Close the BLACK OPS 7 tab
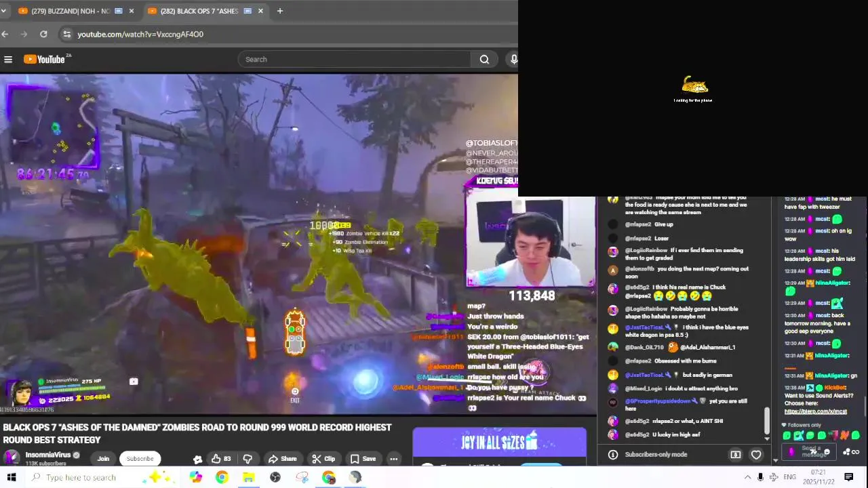868x488 pixels. (x=260, y=11)
